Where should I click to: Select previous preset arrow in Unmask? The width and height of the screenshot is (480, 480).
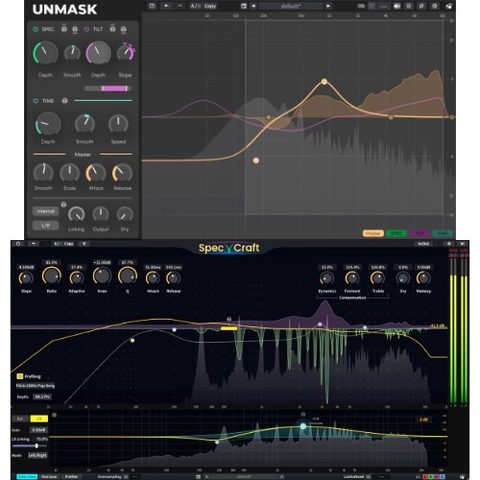[254, 6]
